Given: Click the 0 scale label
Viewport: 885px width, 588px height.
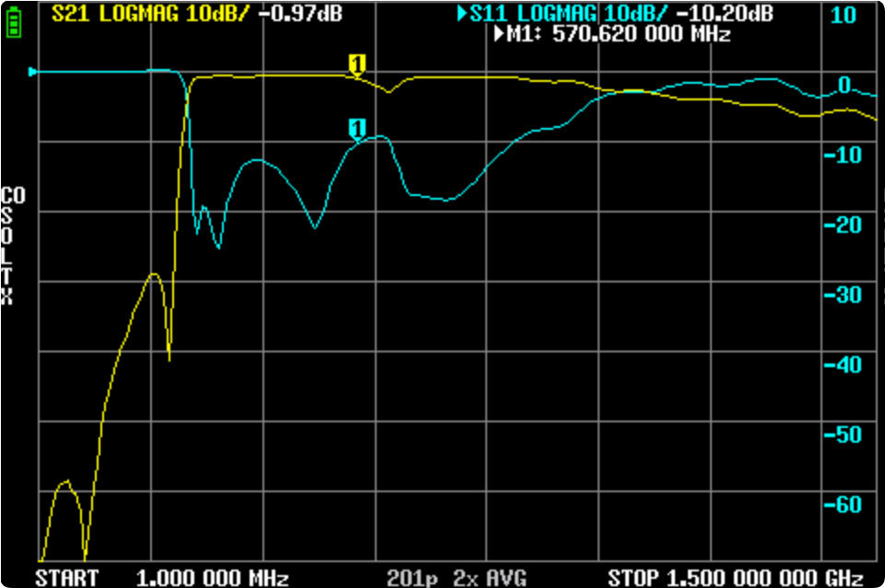Looking at the screenshot, I should pyautogui.click(x=844, y=86).
